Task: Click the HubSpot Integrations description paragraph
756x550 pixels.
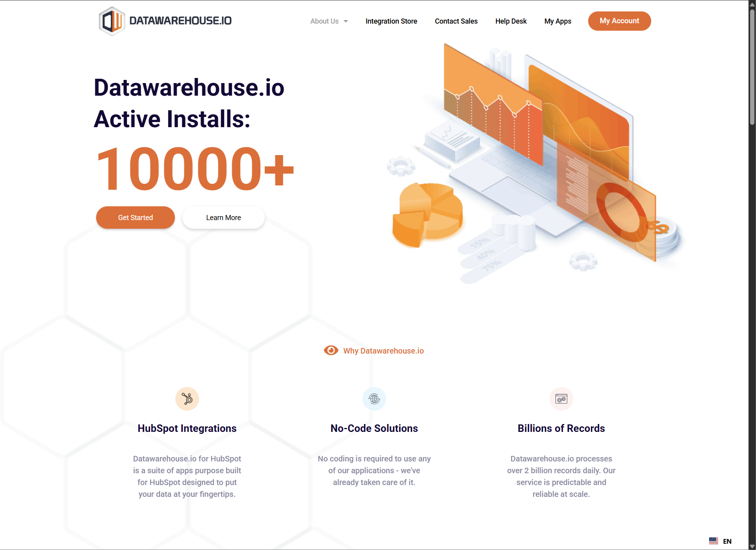Action: (187, 476)
